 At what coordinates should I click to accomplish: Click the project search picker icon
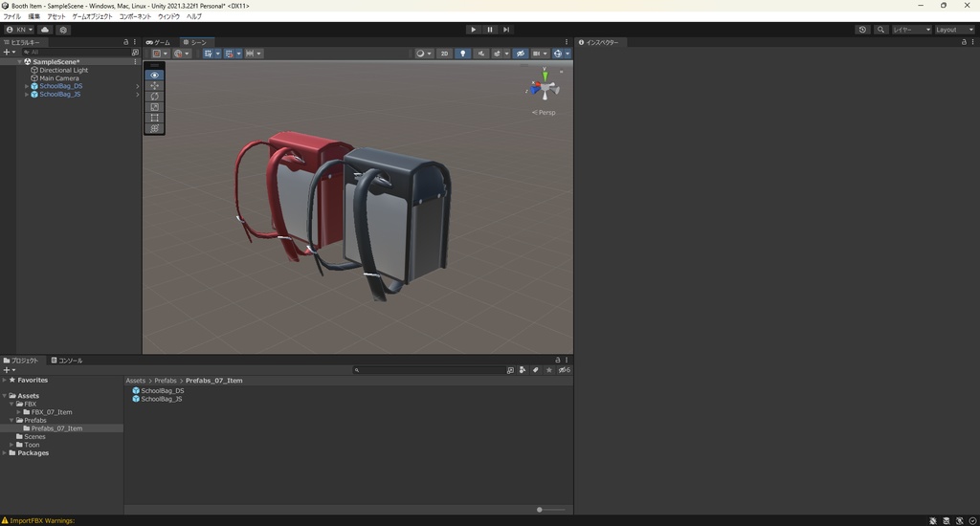coord(510,370)
